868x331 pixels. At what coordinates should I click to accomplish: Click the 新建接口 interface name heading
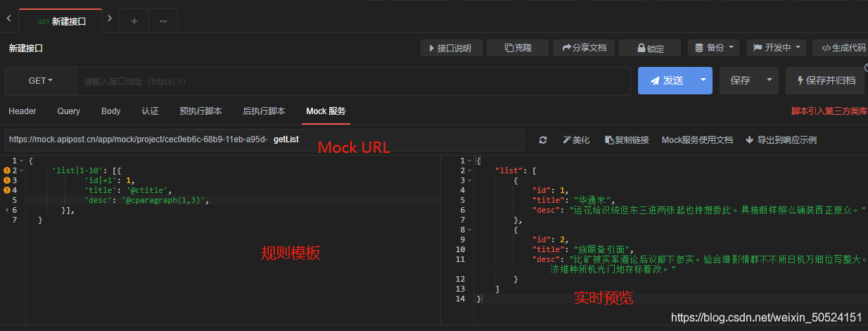pos(25,49)
